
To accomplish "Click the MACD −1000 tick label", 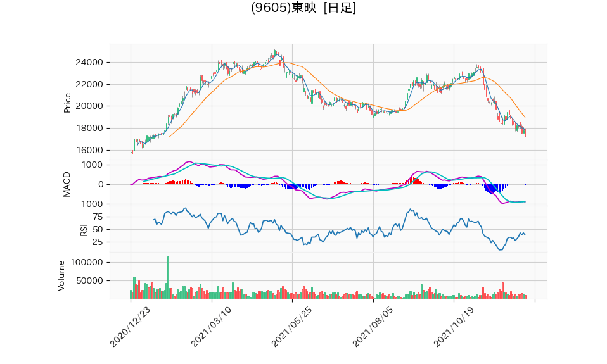I will pyautogui.click(x=89, y=204).
